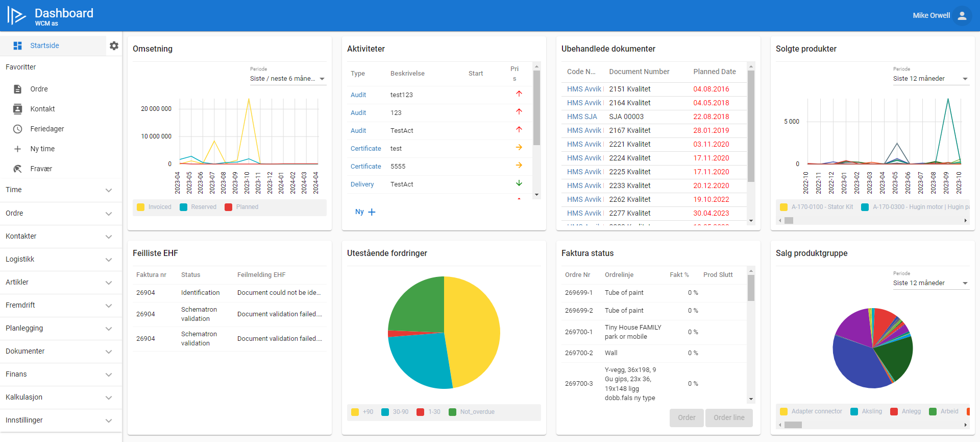Viewport: 980px width, 442px height.
Task: Open Certificate activity link for test
Action: pos(365,149)
